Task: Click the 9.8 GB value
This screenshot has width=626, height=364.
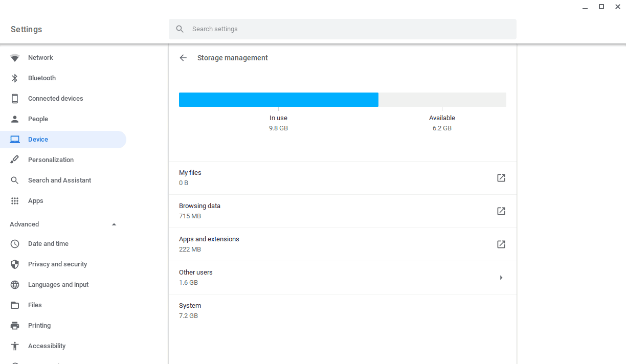Action: pos(278,128)
